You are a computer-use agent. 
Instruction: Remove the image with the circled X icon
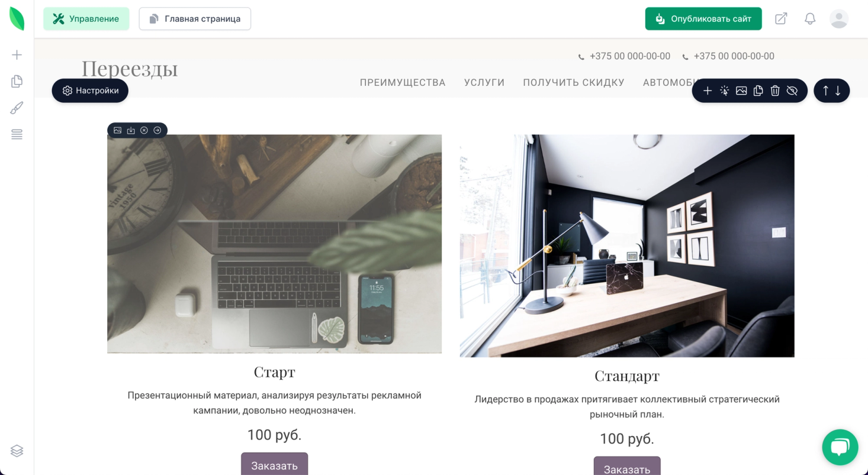144,130
